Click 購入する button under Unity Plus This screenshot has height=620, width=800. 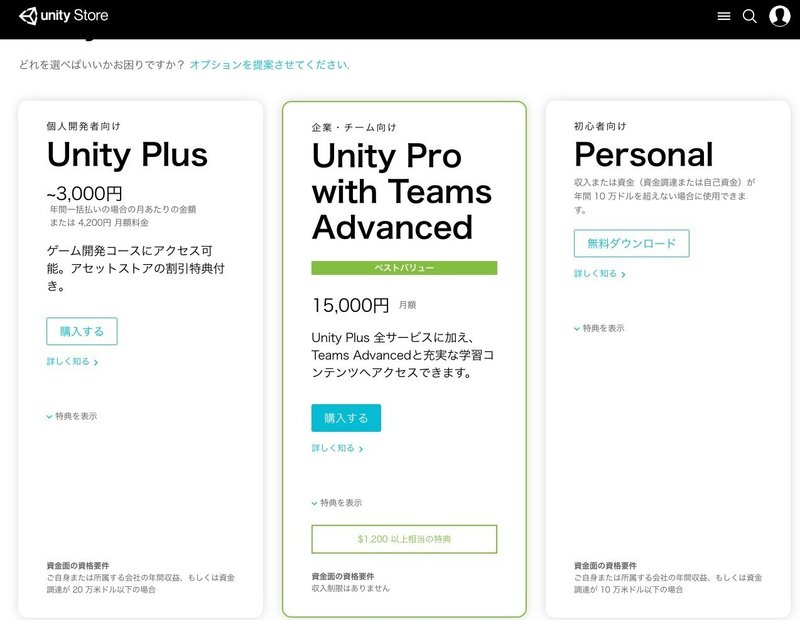(x=82, y=331)
